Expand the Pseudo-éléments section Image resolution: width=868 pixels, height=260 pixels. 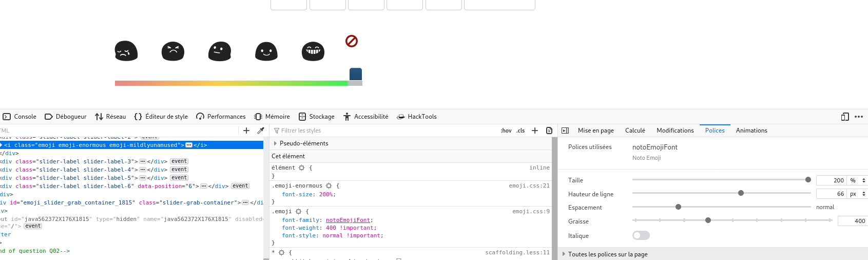(276, 143)
